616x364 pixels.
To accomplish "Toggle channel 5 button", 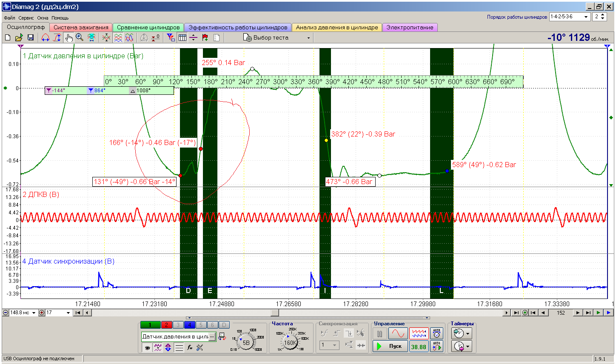I will click(201, 325).
